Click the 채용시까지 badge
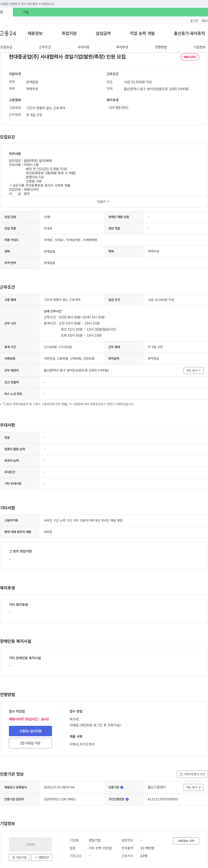Screen dimensions: 208x868 (190, 57)
